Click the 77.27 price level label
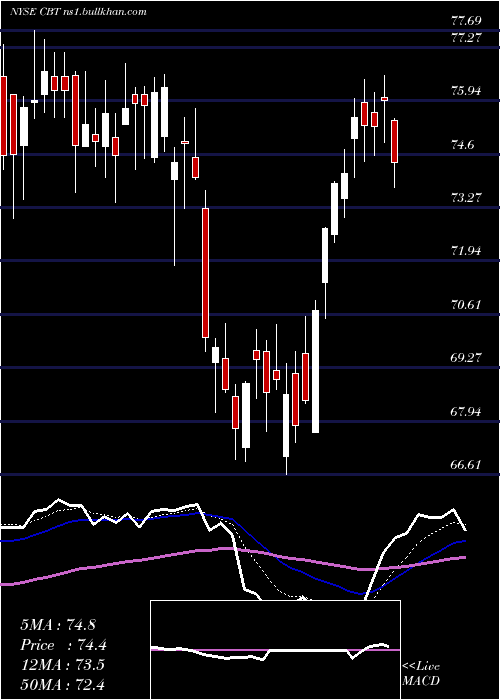The image size is (500, 700). pyautogui.click(x=466, y=38)
